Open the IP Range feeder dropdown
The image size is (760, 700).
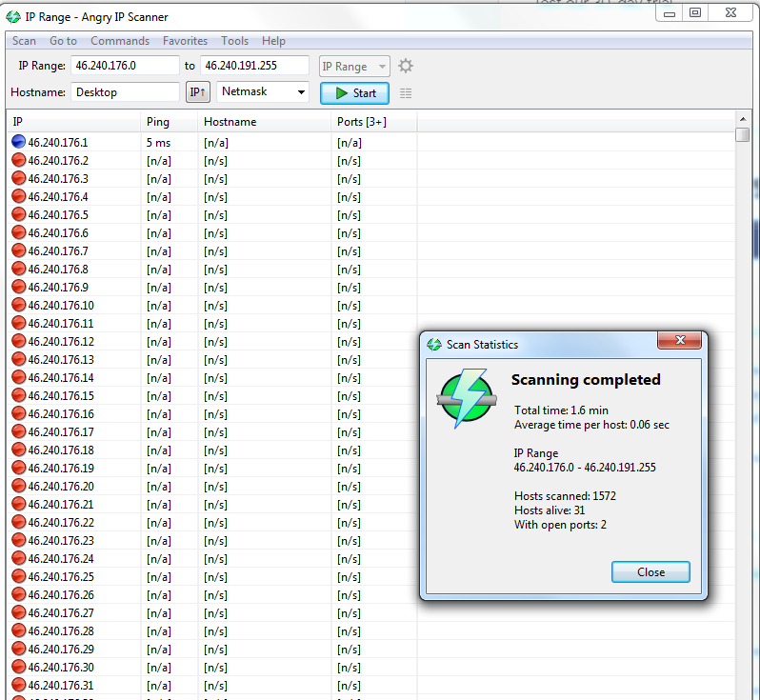[354, 67]
